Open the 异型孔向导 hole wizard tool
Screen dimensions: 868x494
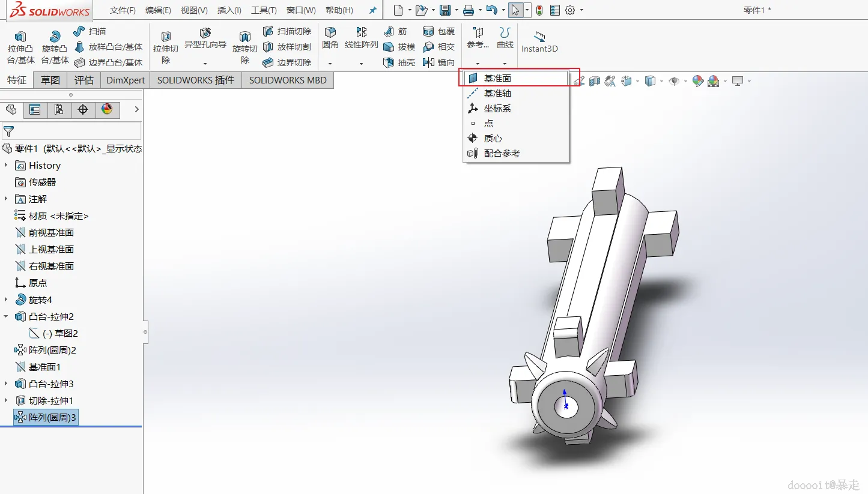[x=205, y=37]
